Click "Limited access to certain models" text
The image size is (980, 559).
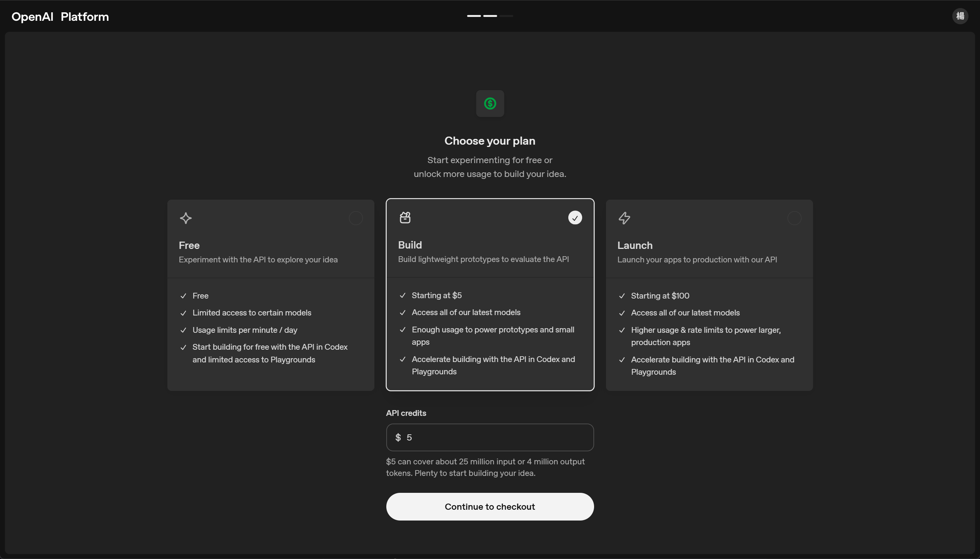252,313
